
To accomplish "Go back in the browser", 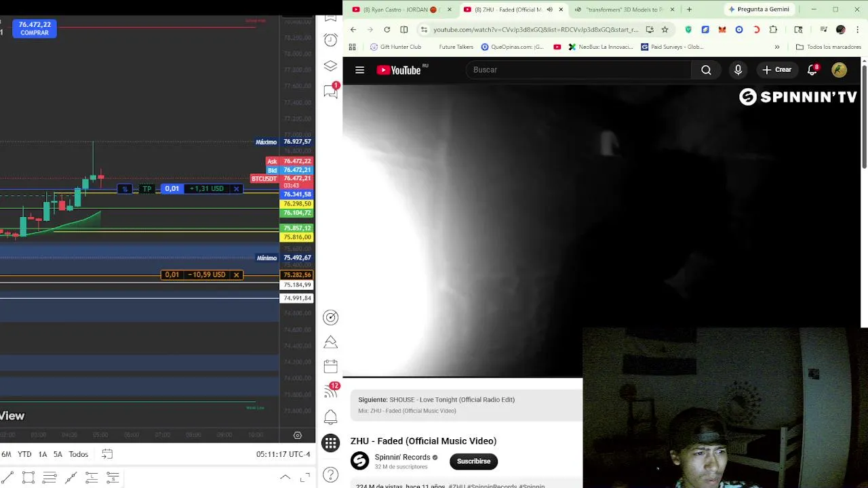I will 353,29.
